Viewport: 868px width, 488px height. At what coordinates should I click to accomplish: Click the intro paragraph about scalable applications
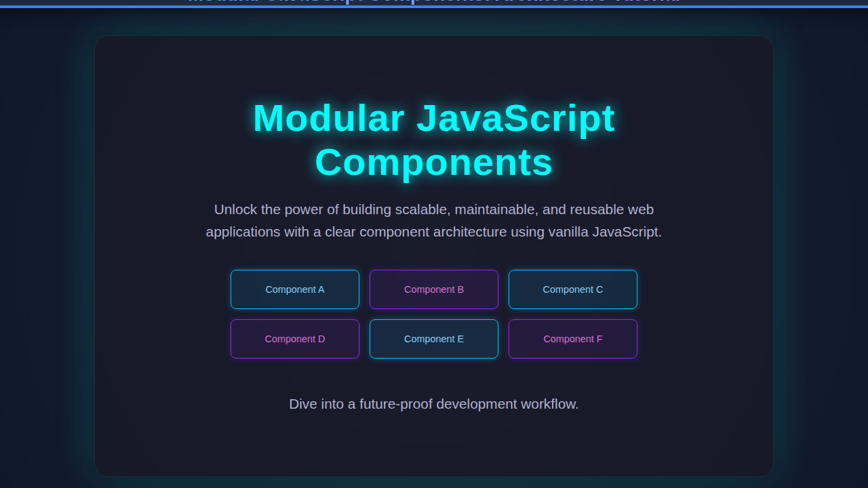click(433, 220)
